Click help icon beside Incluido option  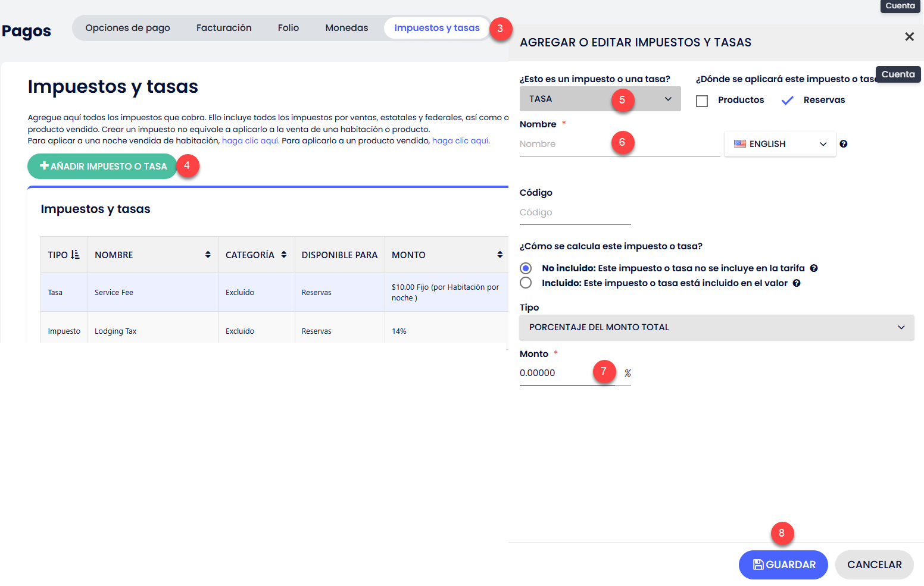(797, 283)
